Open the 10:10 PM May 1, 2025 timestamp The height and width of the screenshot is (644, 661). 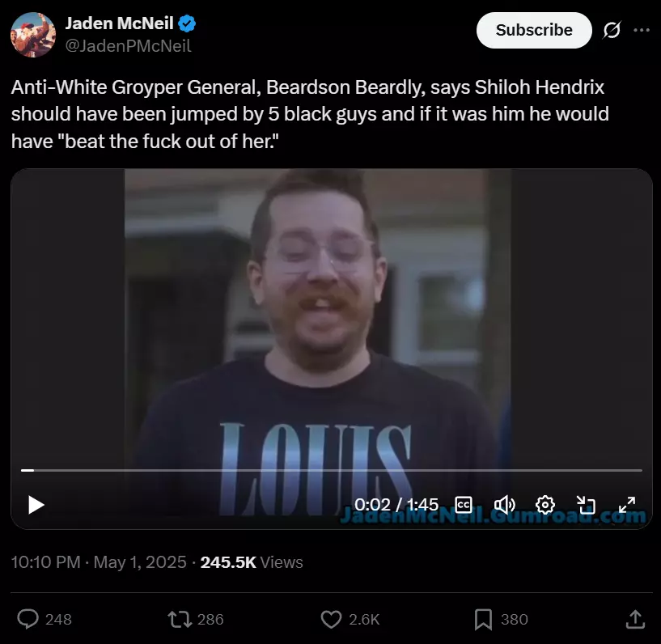pyautogui.click(x=99, y=561)
